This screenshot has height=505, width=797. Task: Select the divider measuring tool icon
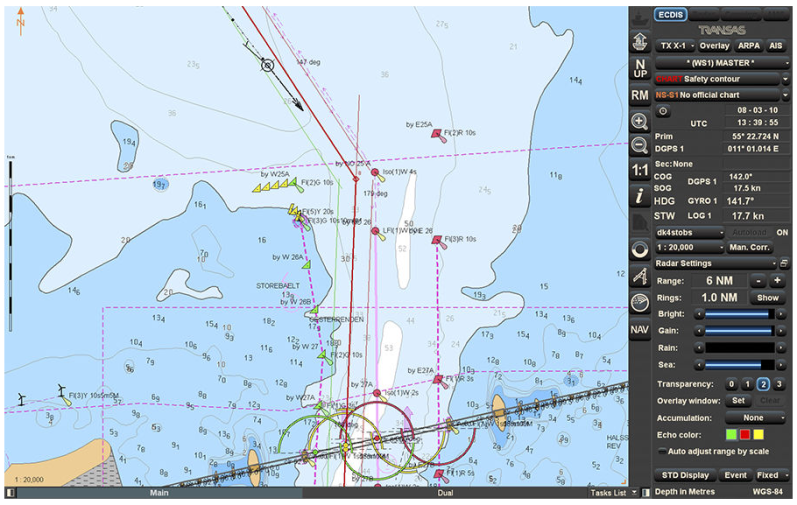coord(640,276)
